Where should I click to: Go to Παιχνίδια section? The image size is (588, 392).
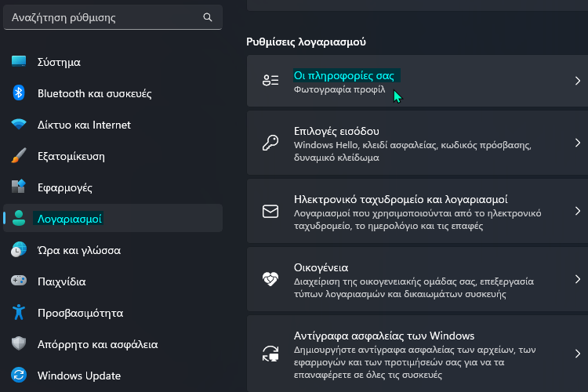coord(113,281)
